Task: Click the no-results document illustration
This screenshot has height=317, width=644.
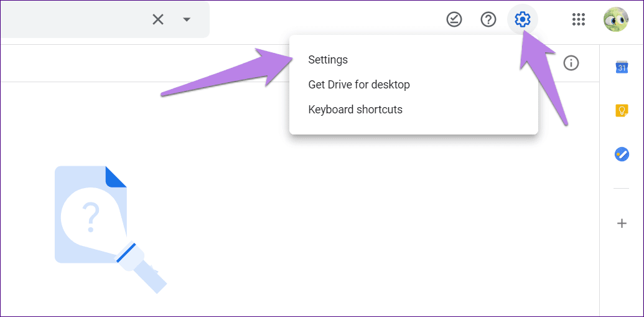Action: (111, 229)
